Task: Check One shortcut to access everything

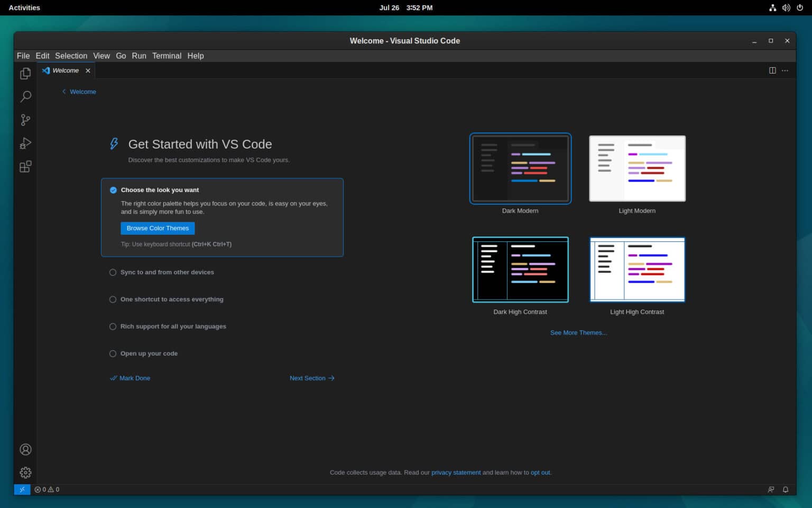Action: point(113,299)
